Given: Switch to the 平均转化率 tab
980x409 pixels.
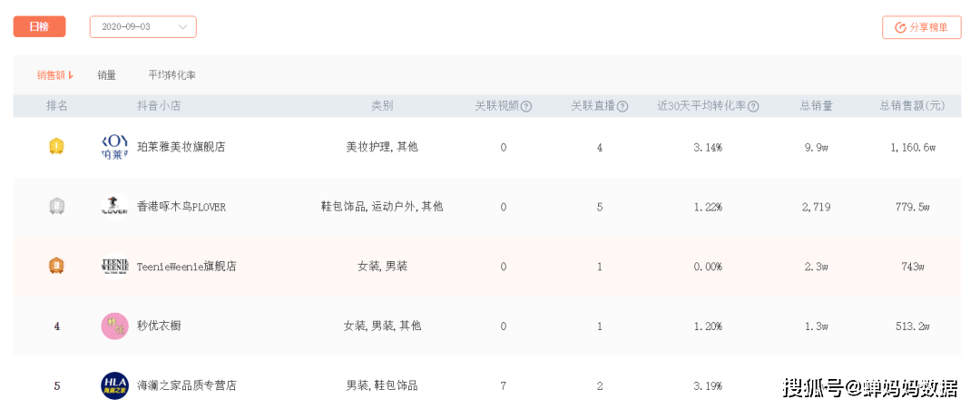Looking at the screenshot, I should [171, 75].
